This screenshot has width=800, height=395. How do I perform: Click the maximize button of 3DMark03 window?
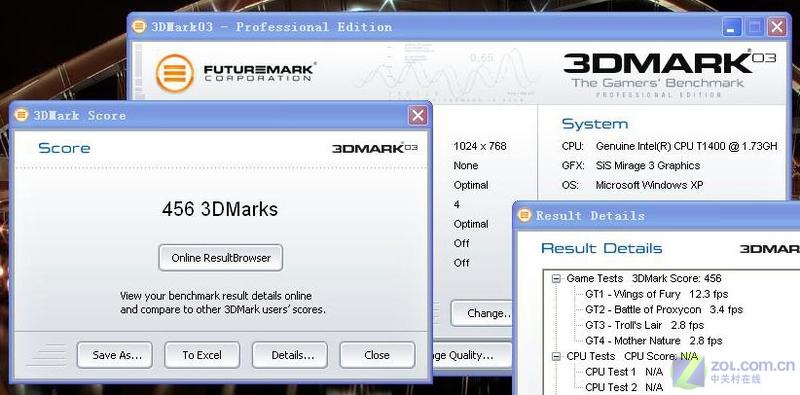755,27
